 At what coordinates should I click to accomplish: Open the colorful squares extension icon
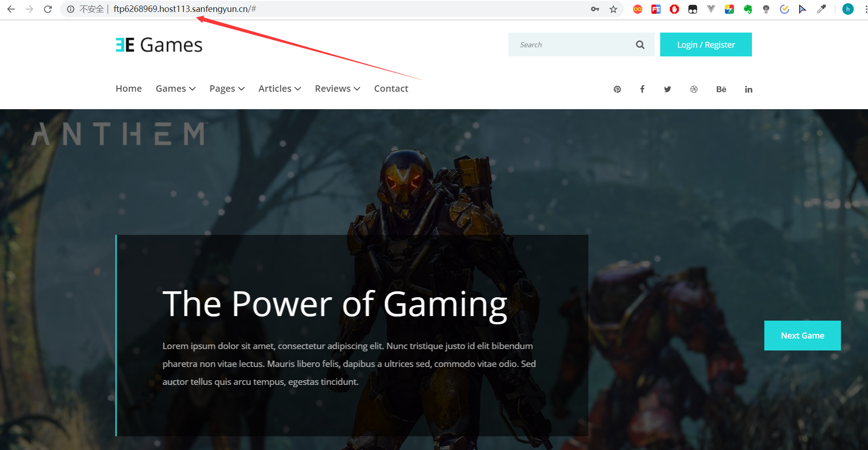point(729,9)
